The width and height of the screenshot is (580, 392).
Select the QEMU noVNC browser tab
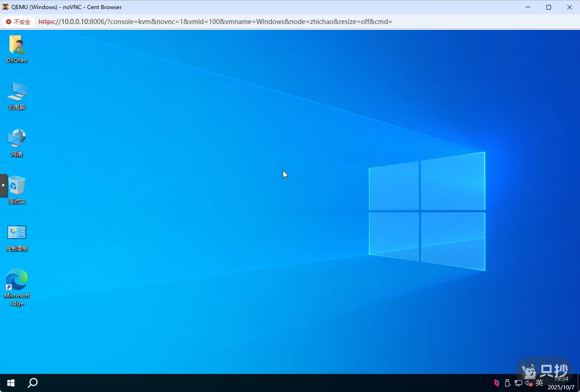(63, 7)
